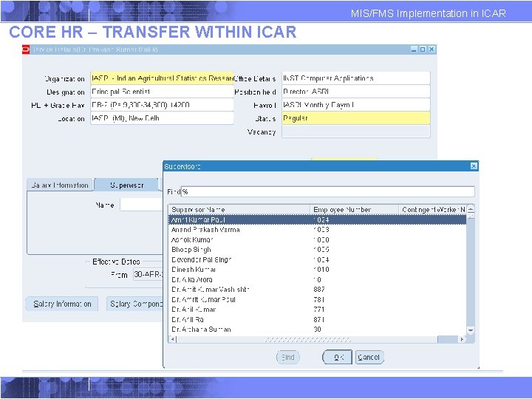The image size is (532, 399).
Task: Minimize the Service Details window
Action: pyautogui.click(x=414, y=50)
